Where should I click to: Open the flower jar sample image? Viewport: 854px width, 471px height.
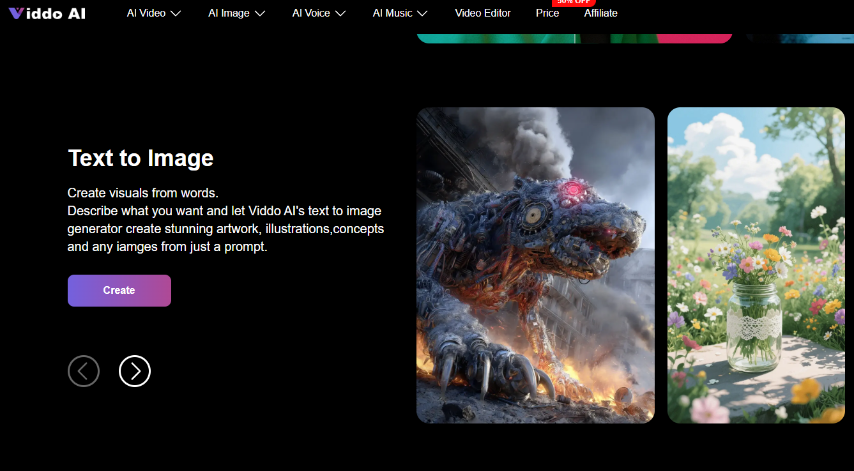point(756,265)
